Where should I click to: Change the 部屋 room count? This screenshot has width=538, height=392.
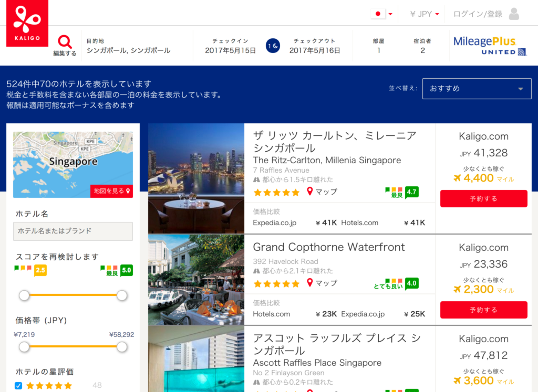[378, 46]
